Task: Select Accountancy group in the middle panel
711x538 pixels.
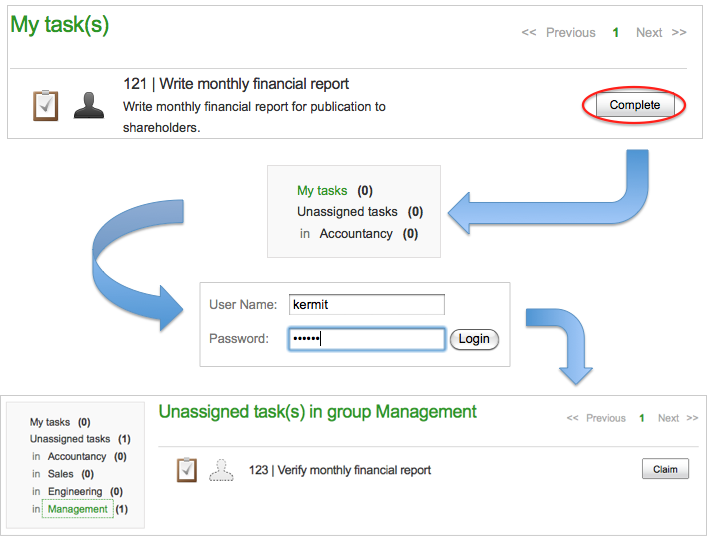Action: [356, 234]
